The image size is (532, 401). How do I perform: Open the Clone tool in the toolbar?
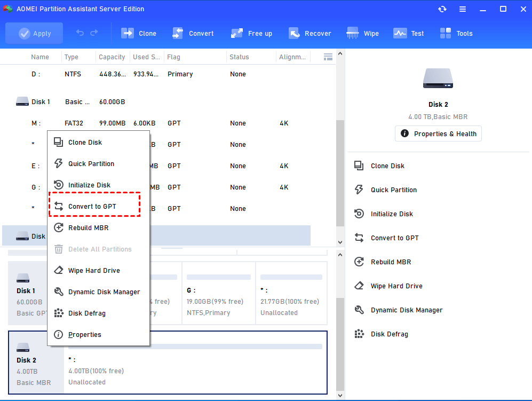pyautogui.click(x=138, y=33)
